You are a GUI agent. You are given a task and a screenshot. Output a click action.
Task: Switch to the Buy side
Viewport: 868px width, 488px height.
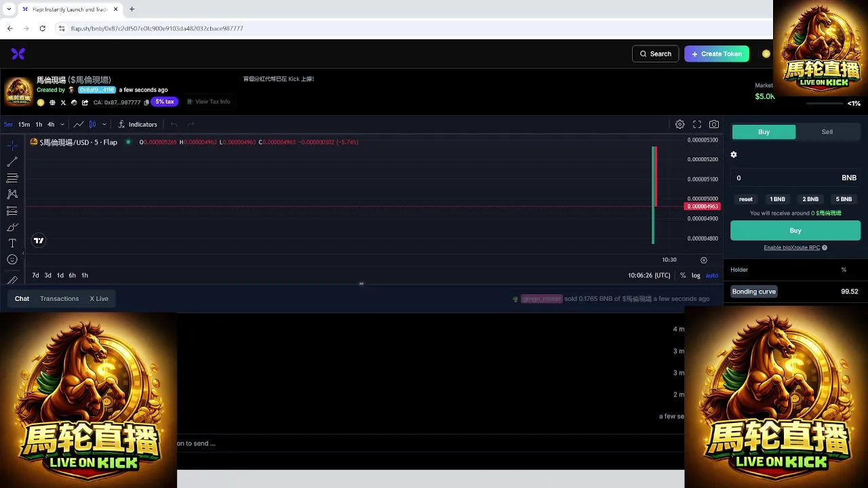click(764, 131)
